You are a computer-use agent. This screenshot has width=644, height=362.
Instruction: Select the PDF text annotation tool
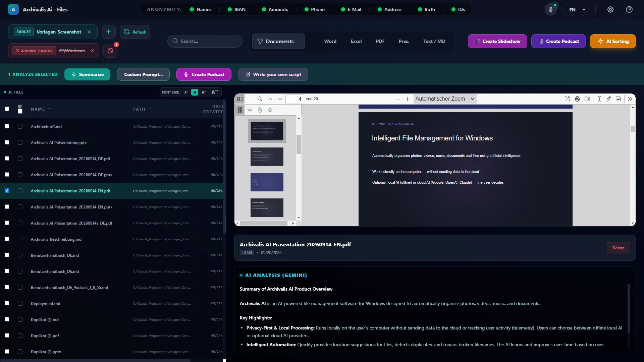[599, 99]
